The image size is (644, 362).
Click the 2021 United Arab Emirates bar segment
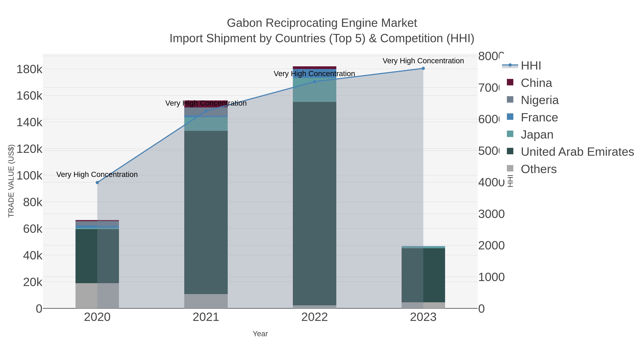[206, 212]
